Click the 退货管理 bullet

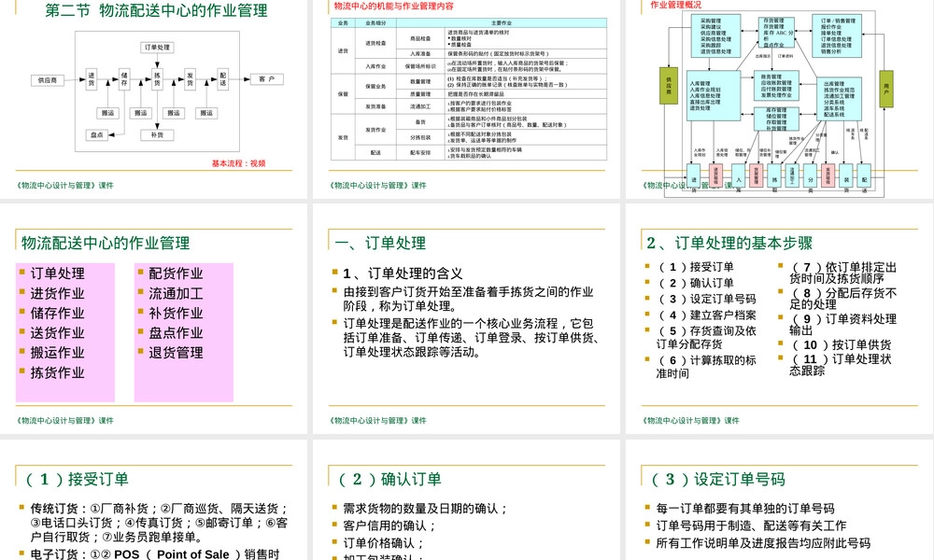tap(176, 352)
